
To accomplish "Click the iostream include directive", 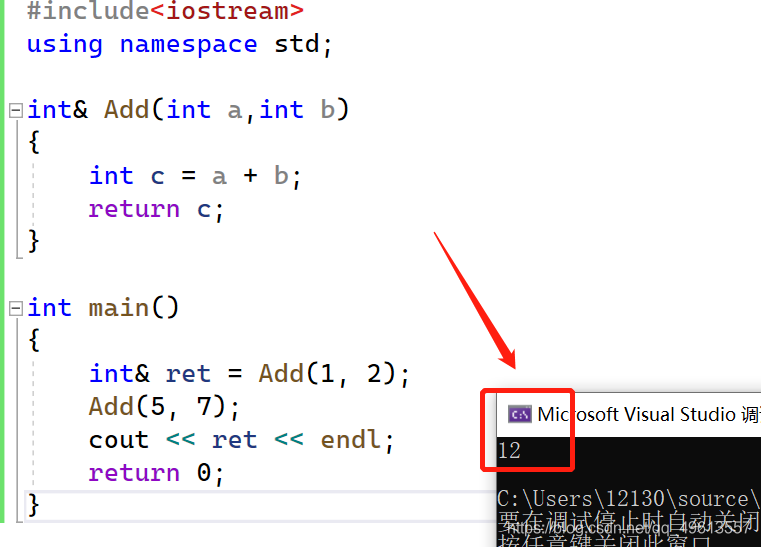I will point(165,11).
